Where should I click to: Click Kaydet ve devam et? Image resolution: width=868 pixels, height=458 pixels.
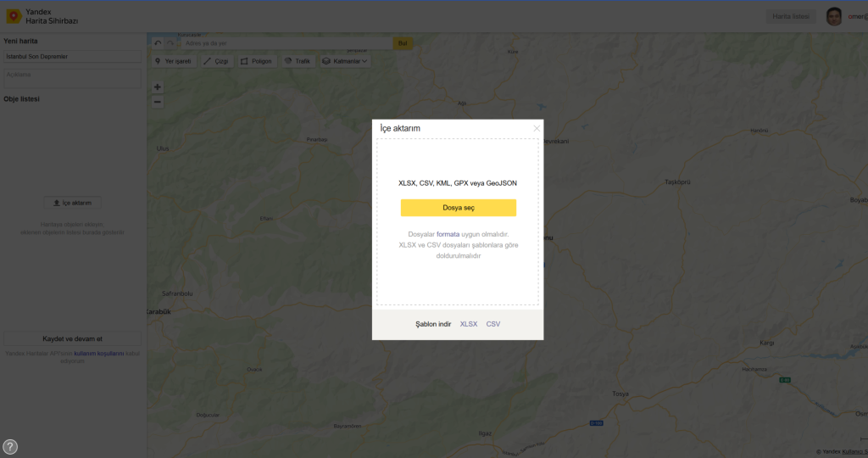(73, 338)
